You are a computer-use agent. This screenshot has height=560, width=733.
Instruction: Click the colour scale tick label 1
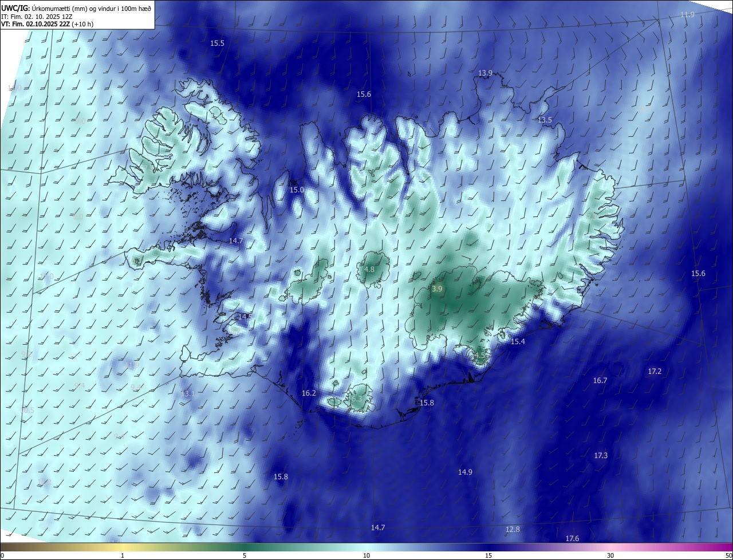(123, 556)
